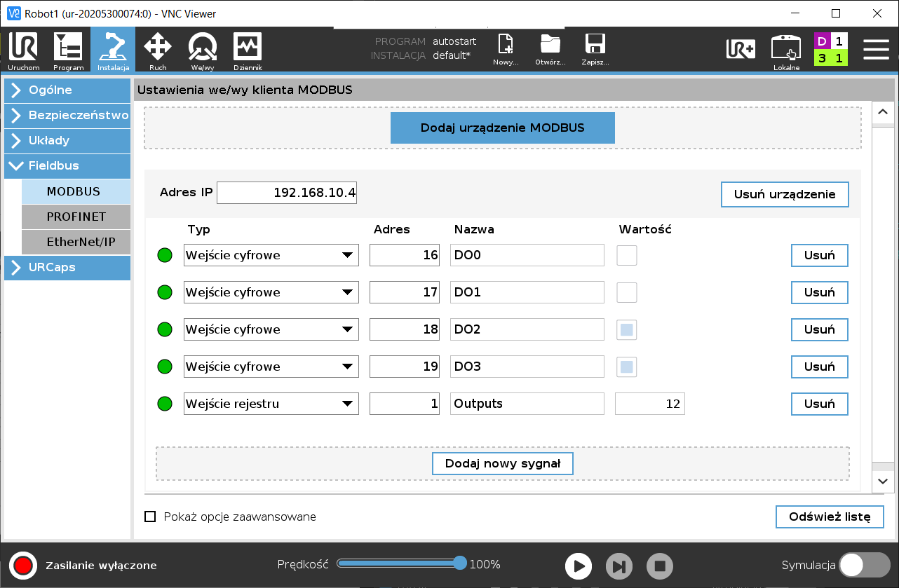Click the Prędkość speed slider handle
Viewport: 899px width, 588px height.
(x=460, y=563)
